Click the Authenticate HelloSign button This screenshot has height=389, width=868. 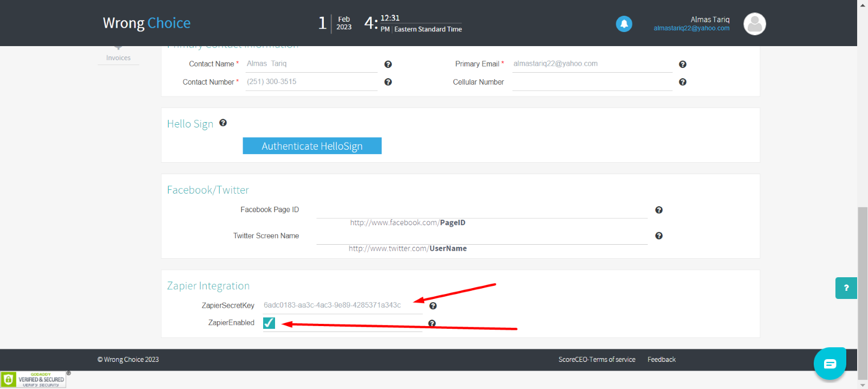312,146
